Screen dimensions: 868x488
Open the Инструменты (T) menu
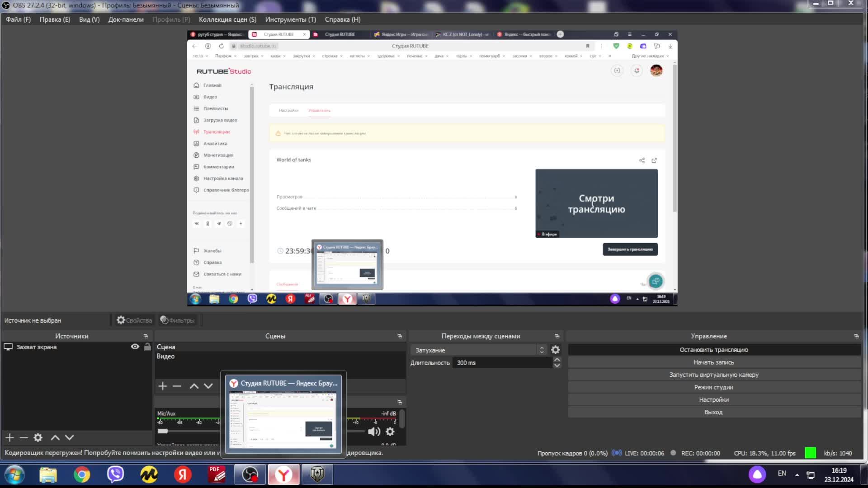(290, 19)
